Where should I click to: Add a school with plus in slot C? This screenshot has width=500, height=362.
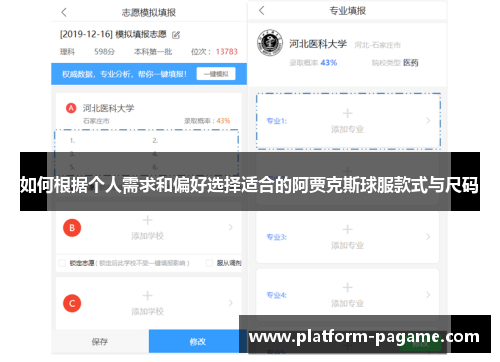[147, 296]
